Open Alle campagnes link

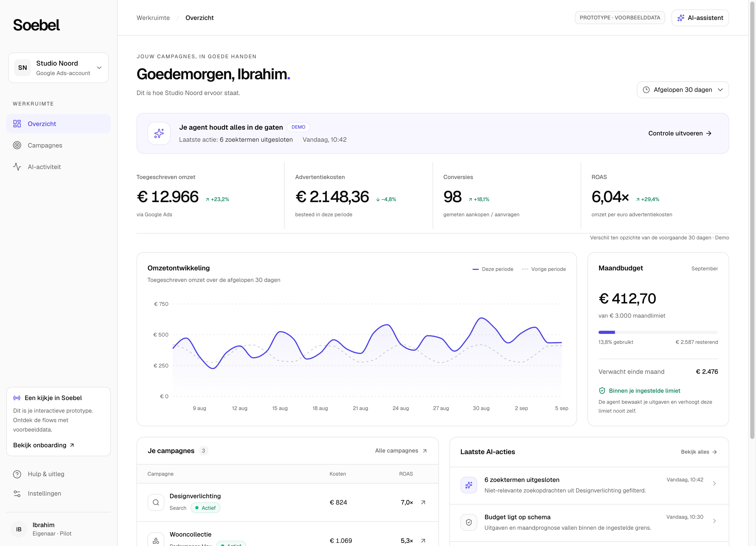(401, 451)
